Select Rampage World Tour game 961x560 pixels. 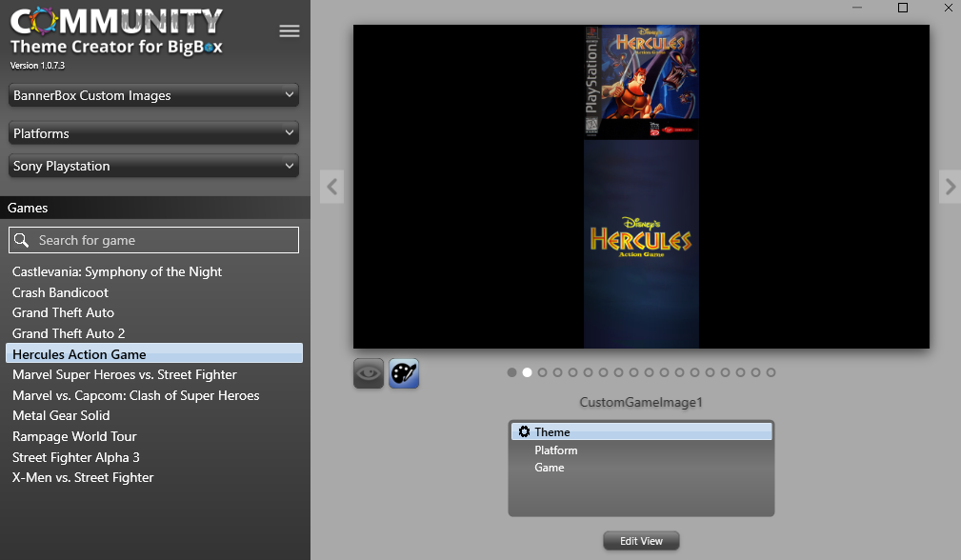click(x=74, y=436)
